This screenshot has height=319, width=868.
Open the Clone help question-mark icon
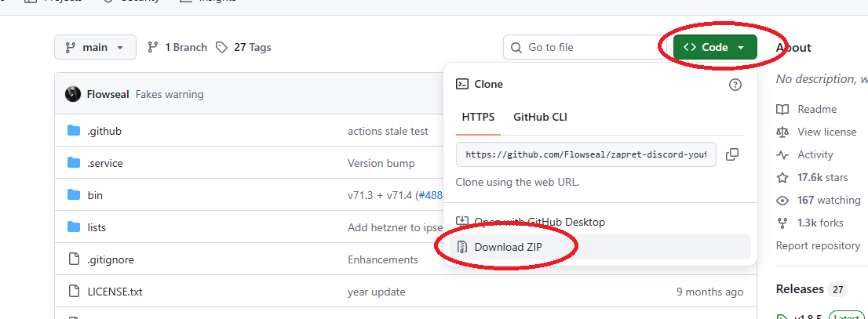pos(735,85)
